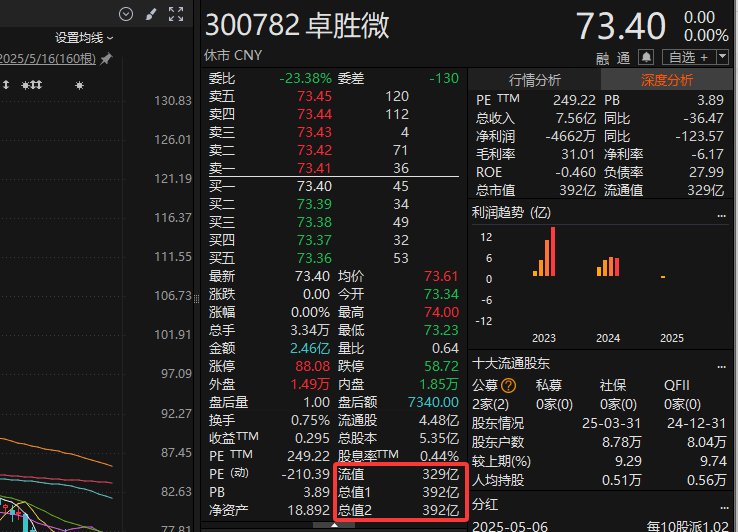Viewport: 738px width, 532px height.
Task: Add stock with 自选 + button
Action: pyautogui.click(x=689, y=57)
